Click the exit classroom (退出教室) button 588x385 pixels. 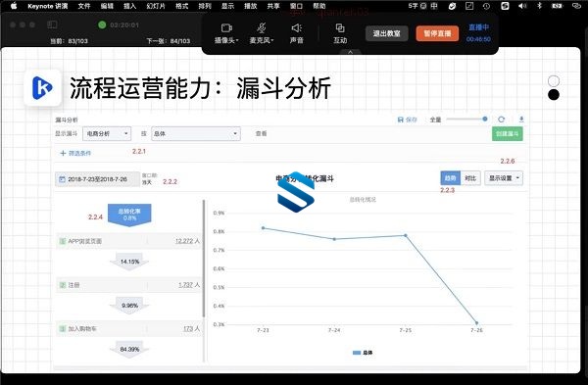(x=387, y=33)
